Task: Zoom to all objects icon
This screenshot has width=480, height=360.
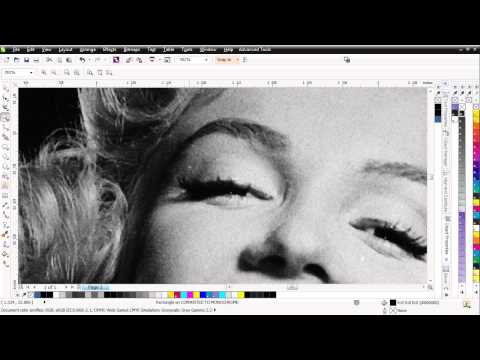Action: (x=77, y=72)
